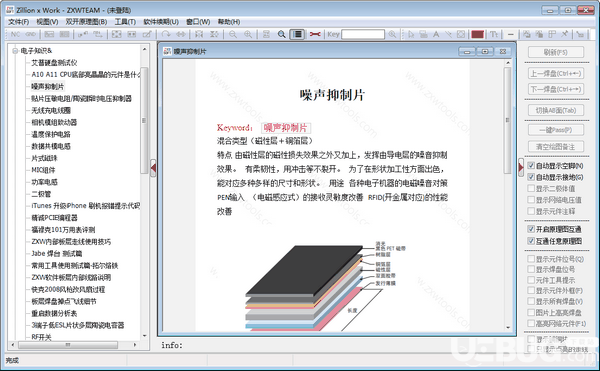Enable 显示二极体值 checkbox
600x371 pixels.
531,188
